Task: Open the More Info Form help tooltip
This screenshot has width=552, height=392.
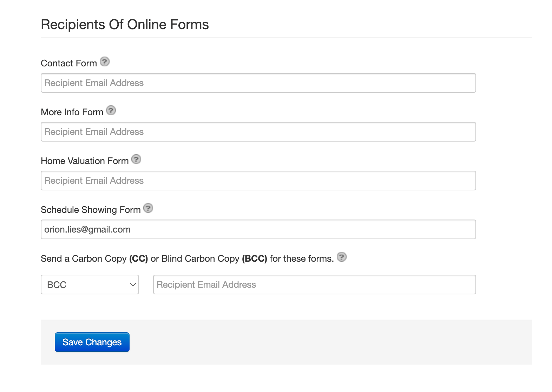Action: [x=111, y=111]
